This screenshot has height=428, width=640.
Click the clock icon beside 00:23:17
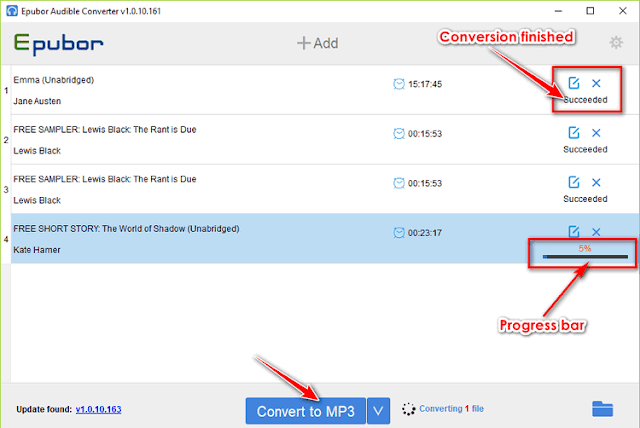point(399,233)
